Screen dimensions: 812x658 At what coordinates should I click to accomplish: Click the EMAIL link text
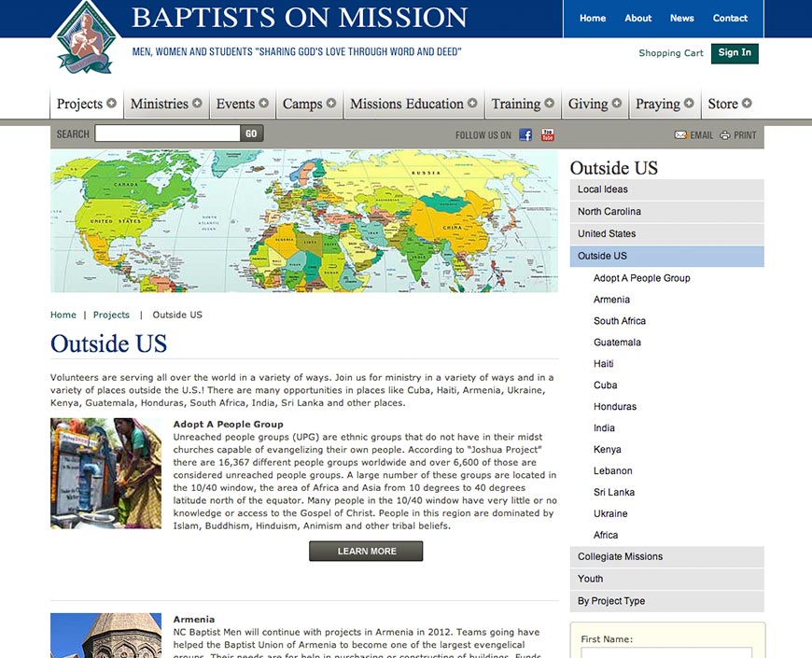[702, 135]
